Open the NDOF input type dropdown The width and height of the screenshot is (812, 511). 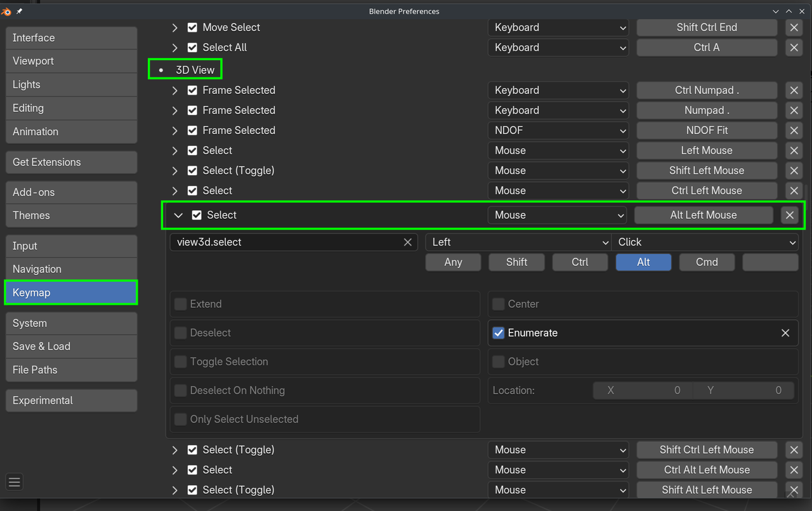tap(558, 130)
